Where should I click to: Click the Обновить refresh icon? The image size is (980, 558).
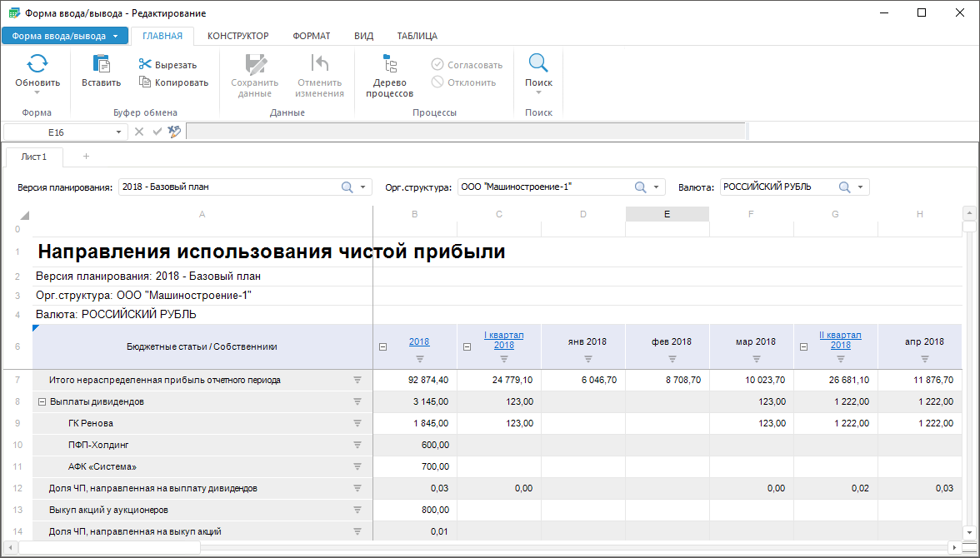[37, 64]
